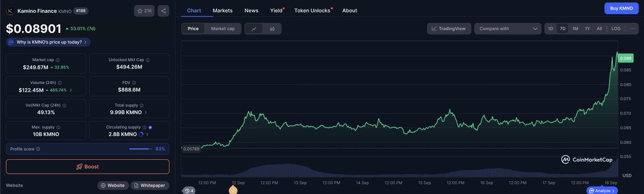644x194 pixels.
Task: Click the 0.089 current price label
Action: [x=626, y=58]
